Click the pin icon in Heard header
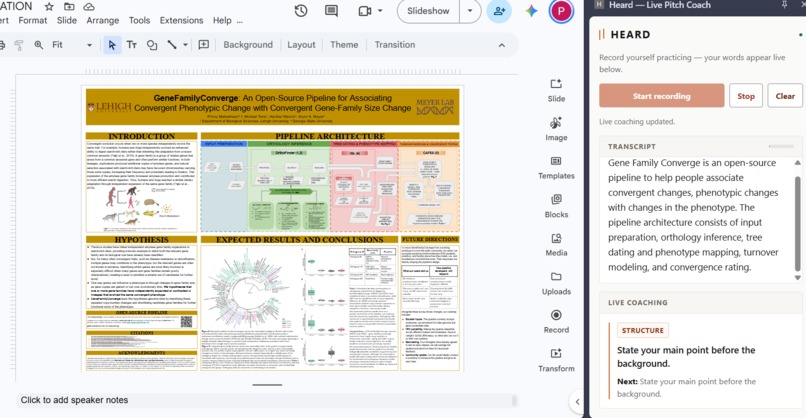The width and height of the screenshot is (806, 418). pyautogui.click(x=784, y=5)
